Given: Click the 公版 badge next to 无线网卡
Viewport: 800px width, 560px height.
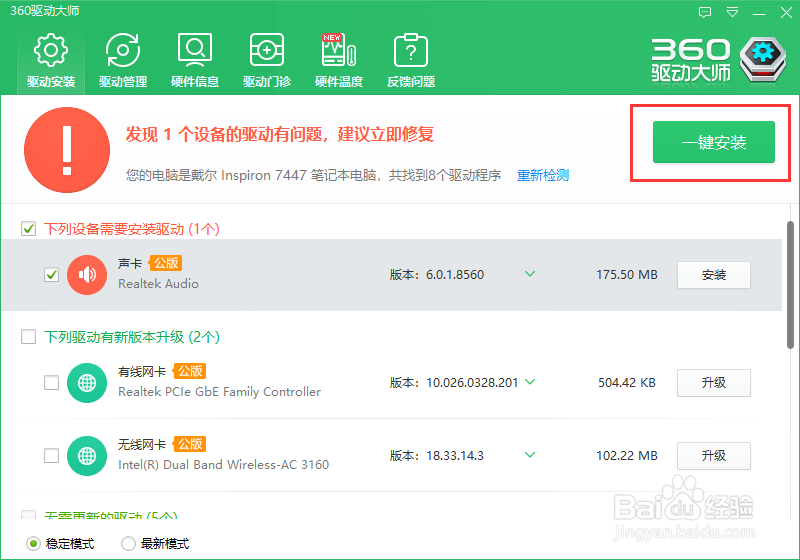Looking at the screenshot, I should pyautogui.click(x=190, y=444).
